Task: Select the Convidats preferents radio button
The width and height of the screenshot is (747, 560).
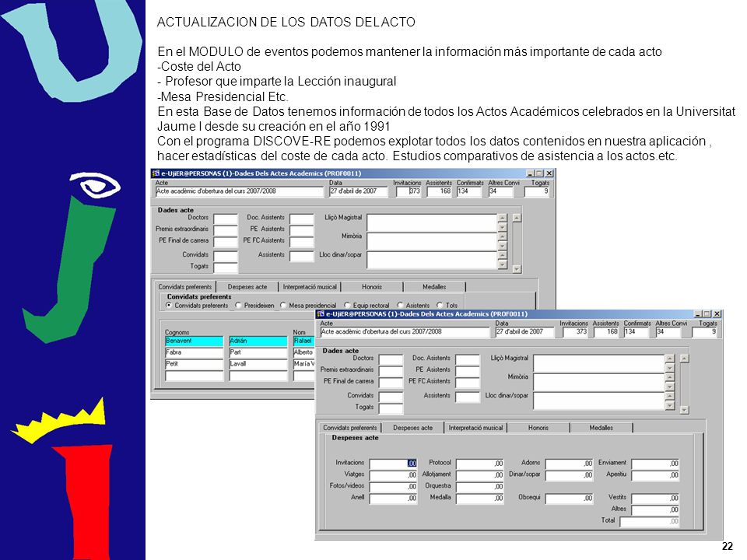Action: pyautogui.click(x=169, y=305)
